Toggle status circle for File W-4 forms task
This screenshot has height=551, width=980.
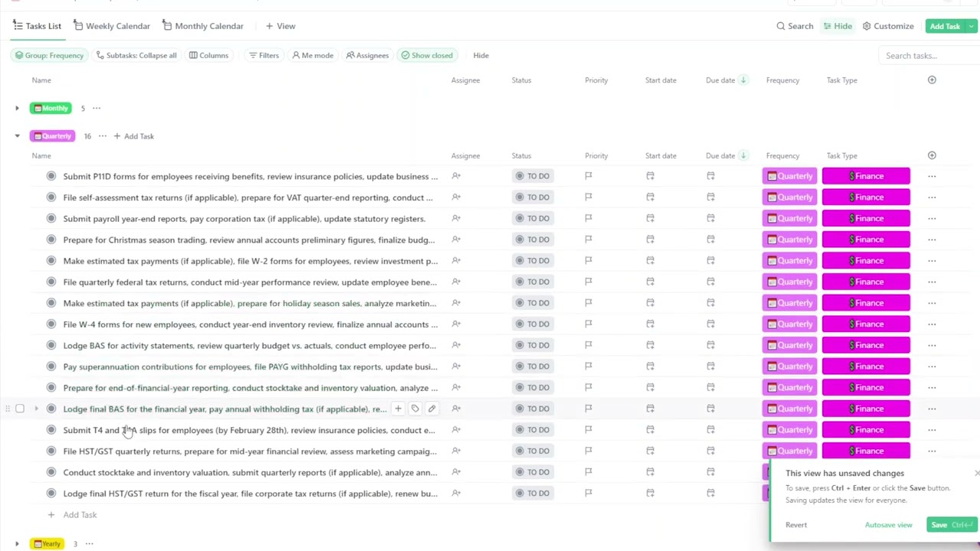coord(51,324)
